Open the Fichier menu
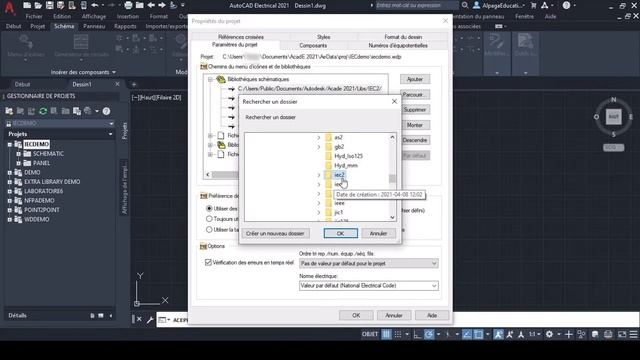This screenshot has height=360, width=640. (x=34, y=16)
